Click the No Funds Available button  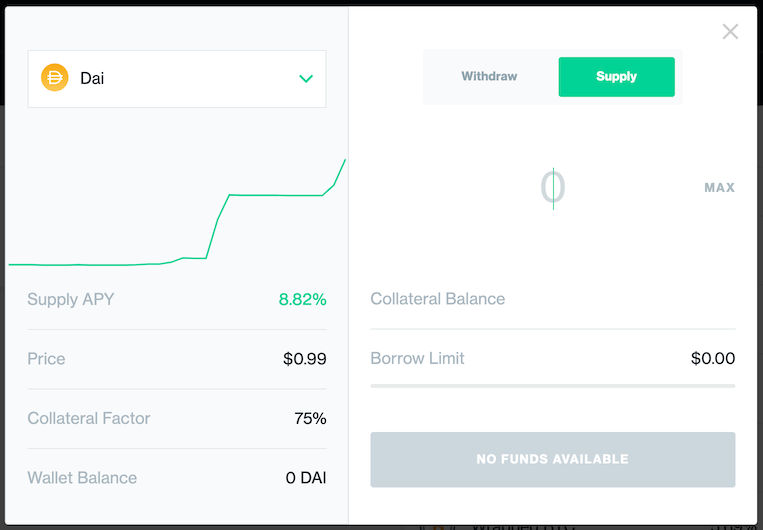click(553, 459)
